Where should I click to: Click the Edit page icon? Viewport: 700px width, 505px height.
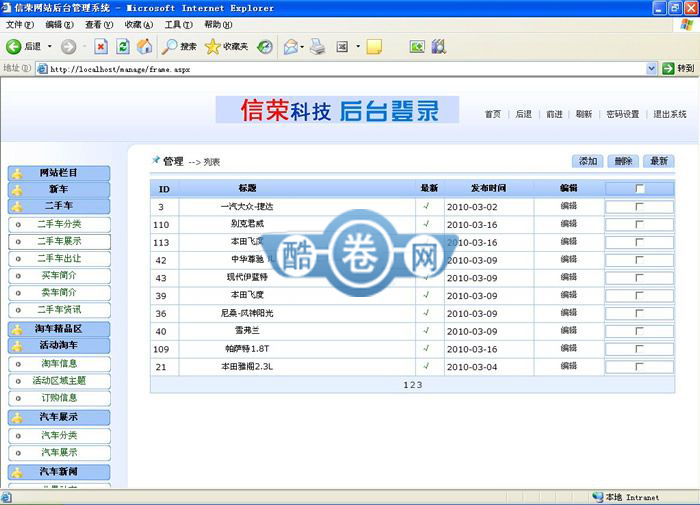[x=342, y=46]
